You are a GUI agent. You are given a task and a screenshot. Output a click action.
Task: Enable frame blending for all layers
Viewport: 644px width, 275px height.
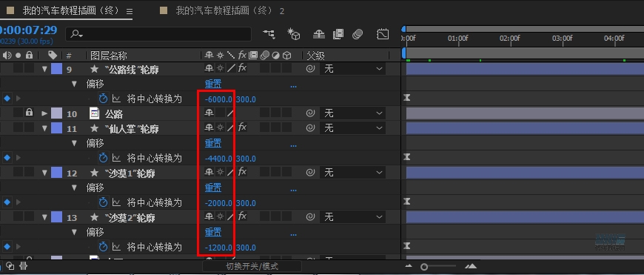click(x=338, y=34)
